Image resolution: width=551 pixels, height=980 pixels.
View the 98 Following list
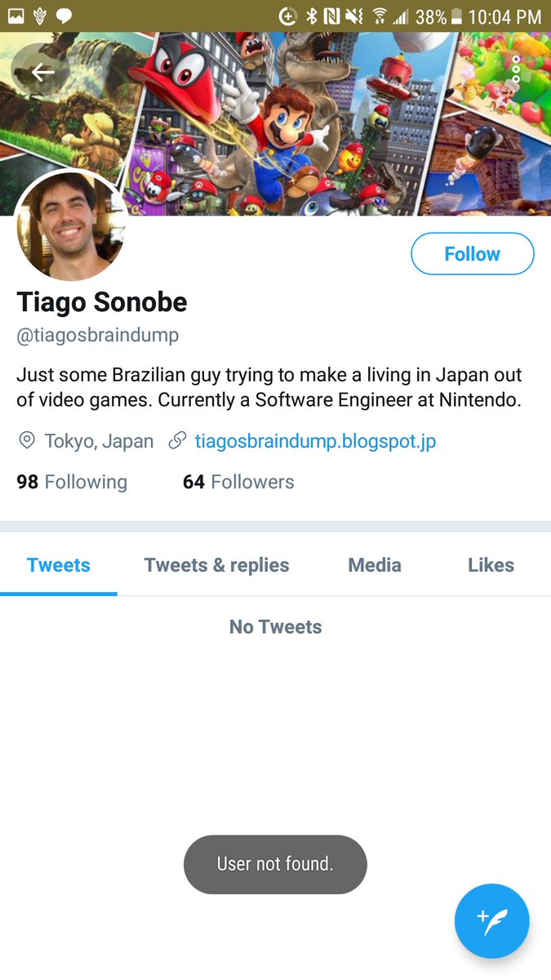[x=72, y=482]
